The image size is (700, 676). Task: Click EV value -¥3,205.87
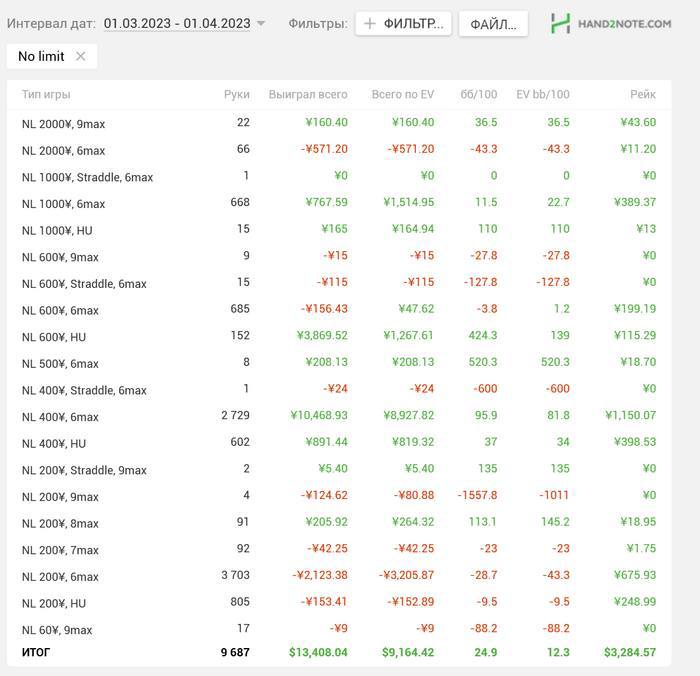point(406,575)
